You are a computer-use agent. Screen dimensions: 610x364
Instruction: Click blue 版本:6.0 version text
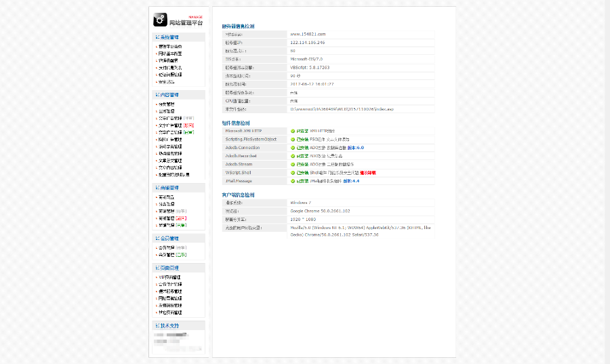coord(356,148)
